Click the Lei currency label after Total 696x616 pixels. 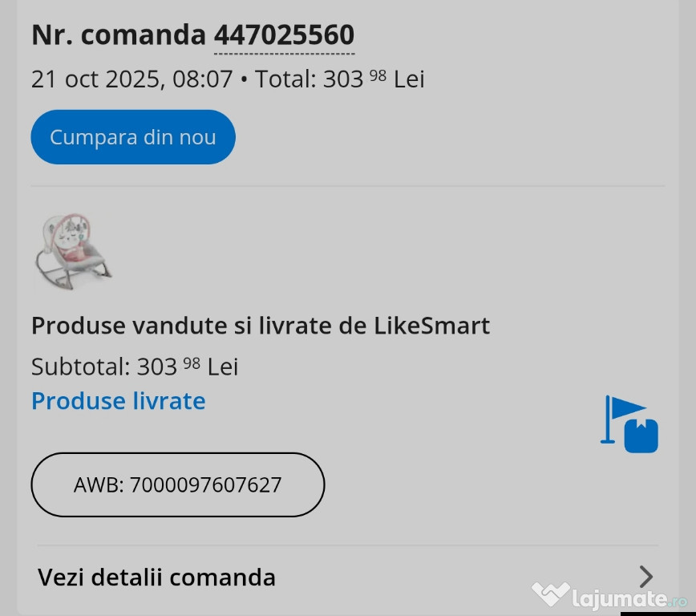pyautogui.click(x=409, y=79)
